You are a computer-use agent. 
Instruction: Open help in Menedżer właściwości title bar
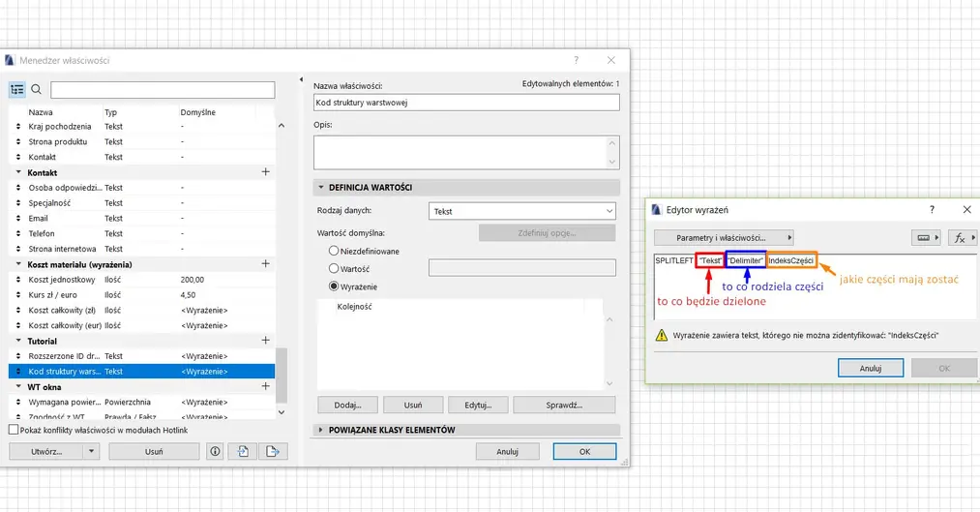coord(577,60)
